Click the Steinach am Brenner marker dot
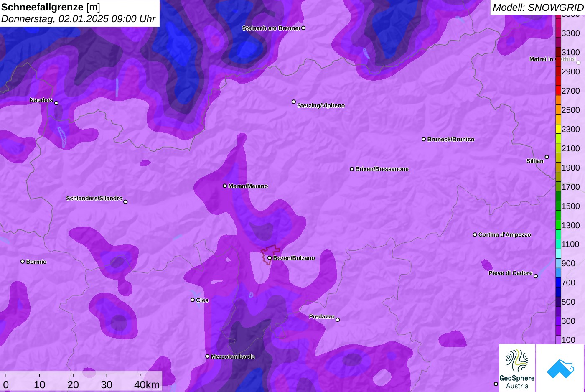The height and width of the screenshot is (392, 585). point(303,28)
